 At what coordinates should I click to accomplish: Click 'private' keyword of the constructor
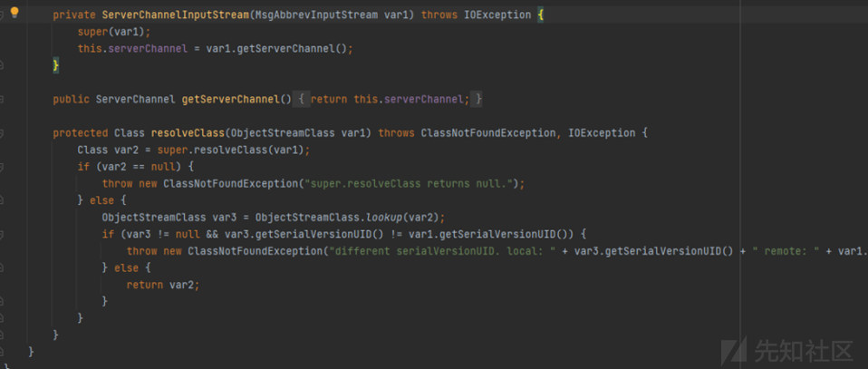click(x=74, y=15)
